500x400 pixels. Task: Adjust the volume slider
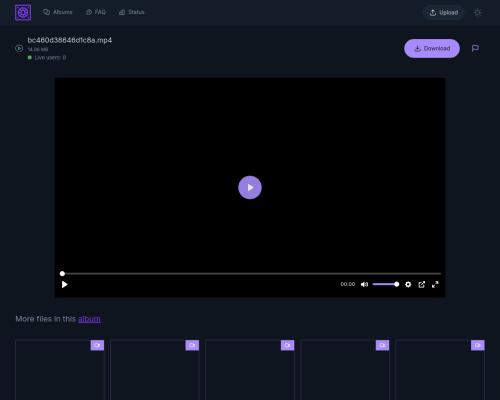coord(386,284)
